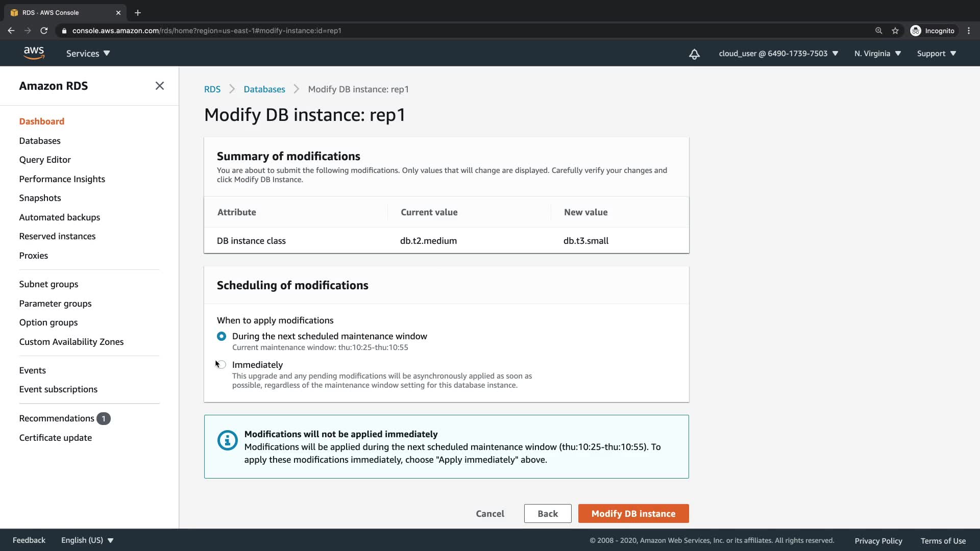Select next scheduled maintenance window option
The width and height of the screenshot is (980, 551).
(x=222, y=336)
